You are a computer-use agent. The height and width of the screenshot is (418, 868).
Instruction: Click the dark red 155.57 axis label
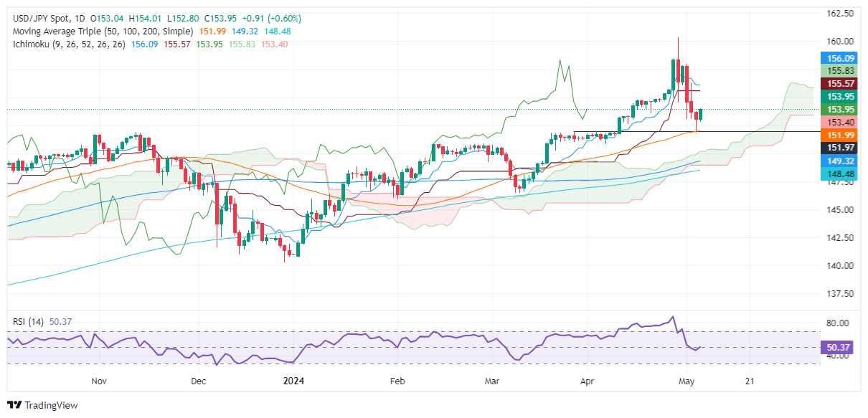838,84
